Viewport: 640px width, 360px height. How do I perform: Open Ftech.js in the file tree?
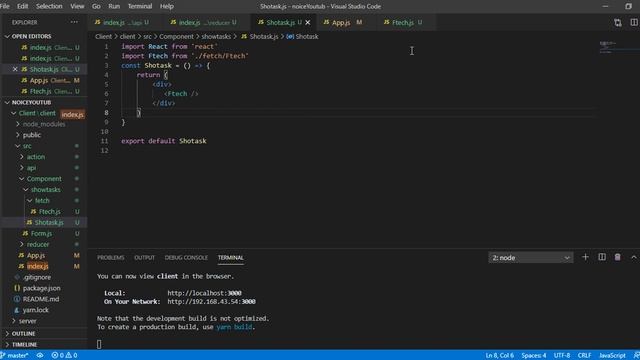[49, 211]
